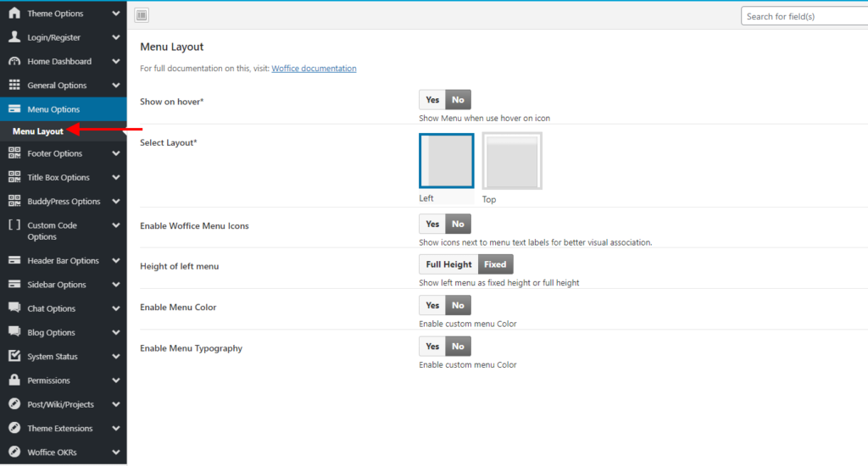This screenshot has height=466, width=868.
Task: Click the General Options grid icon
Action: [14, 86]
